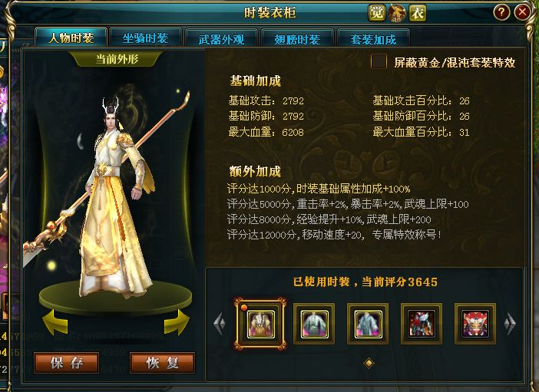
Task: Select the third blue robe costume
Action: pyautogui.click(x=368, y=324)
